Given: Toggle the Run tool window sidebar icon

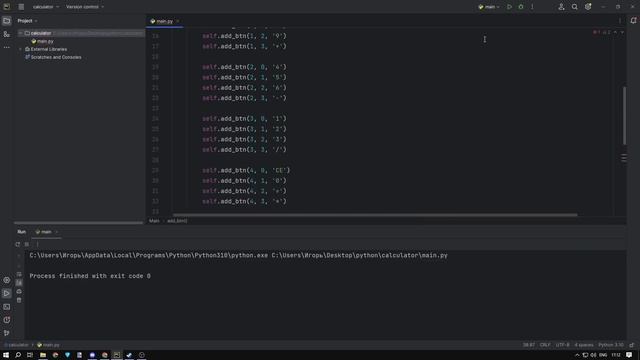Looking at the screenshot, I should tap(7, 293).
